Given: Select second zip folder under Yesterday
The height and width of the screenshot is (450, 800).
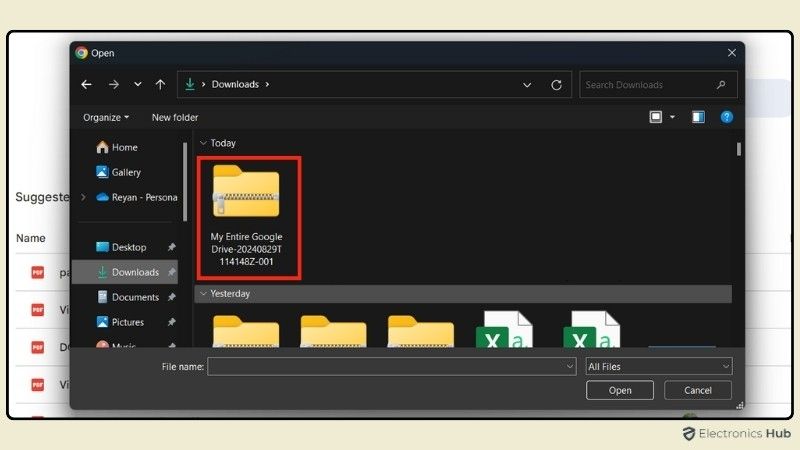Looking at the screenshot, I should click(x=333, y=331).
